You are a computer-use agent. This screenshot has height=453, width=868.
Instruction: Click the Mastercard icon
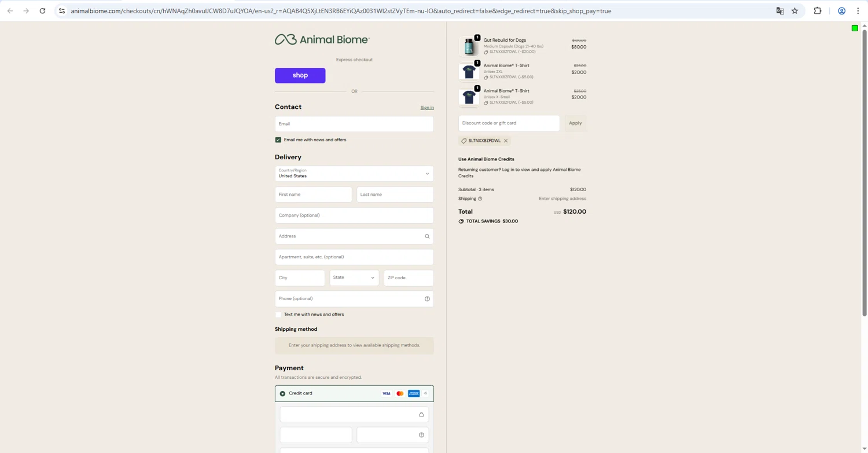click(x=400, y=393)
